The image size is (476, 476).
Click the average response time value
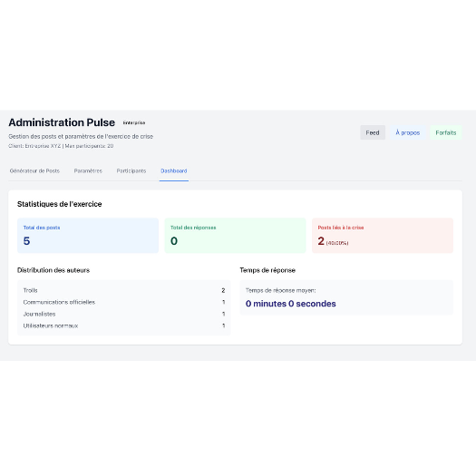point(290,304)
